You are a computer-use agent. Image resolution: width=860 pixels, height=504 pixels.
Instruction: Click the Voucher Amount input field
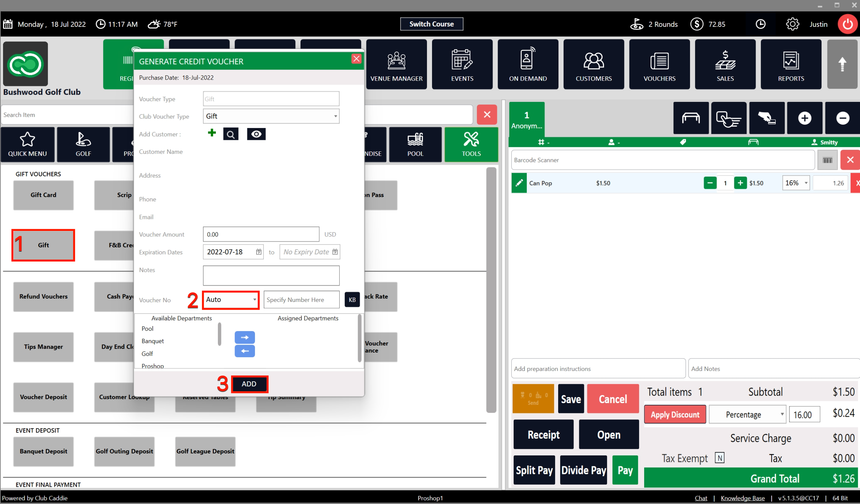pyautogui.click(x=261, y=235)
